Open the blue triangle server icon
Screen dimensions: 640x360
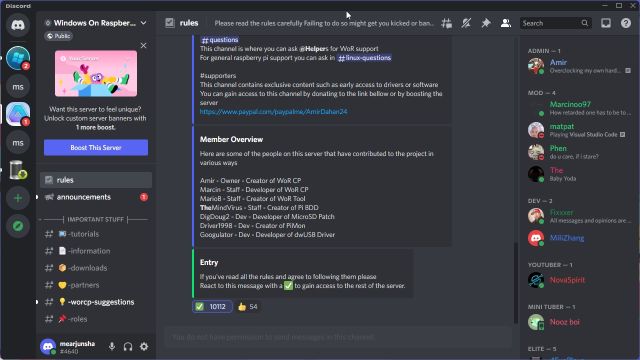(x=18, y=114)
